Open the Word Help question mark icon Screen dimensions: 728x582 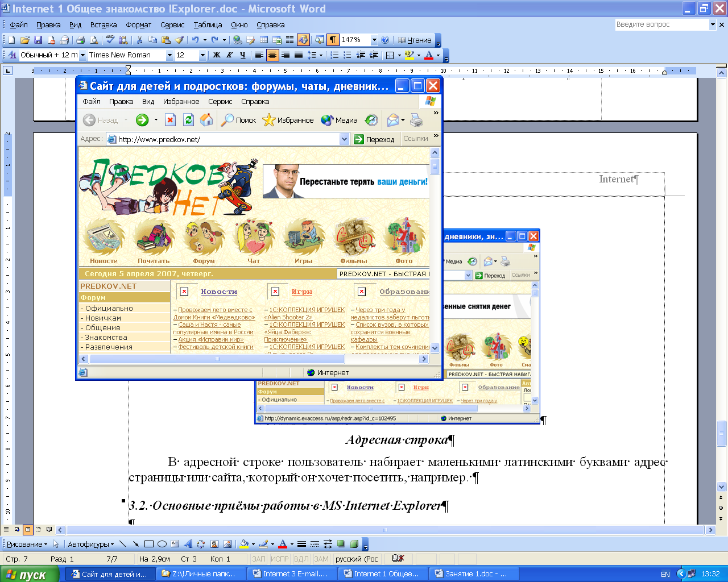[x=385, y=40]
